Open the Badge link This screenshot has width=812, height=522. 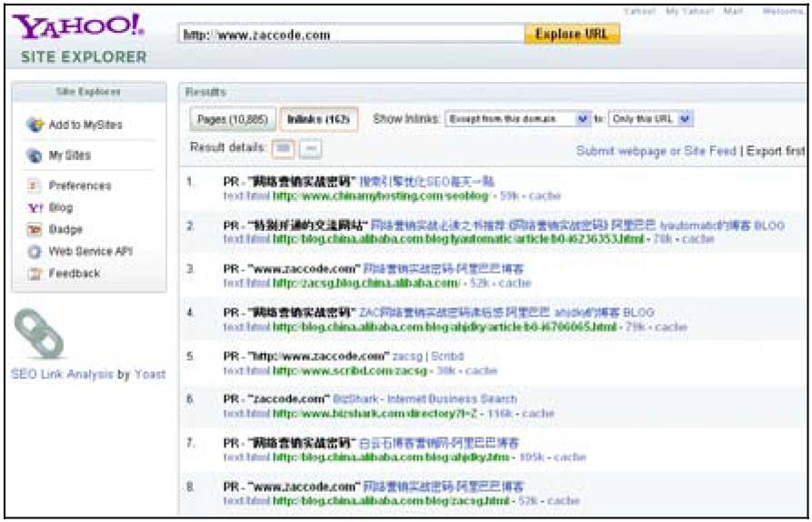tap(65, 229)
